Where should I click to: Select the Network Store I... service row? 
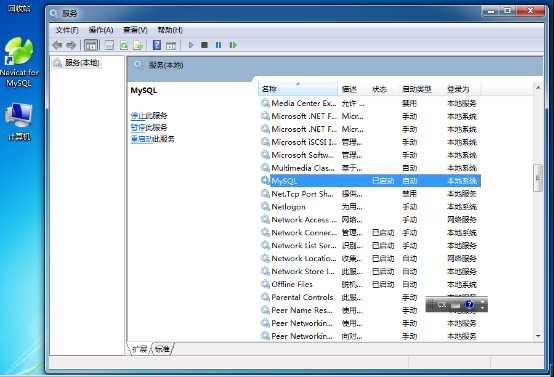coord(370,271)
